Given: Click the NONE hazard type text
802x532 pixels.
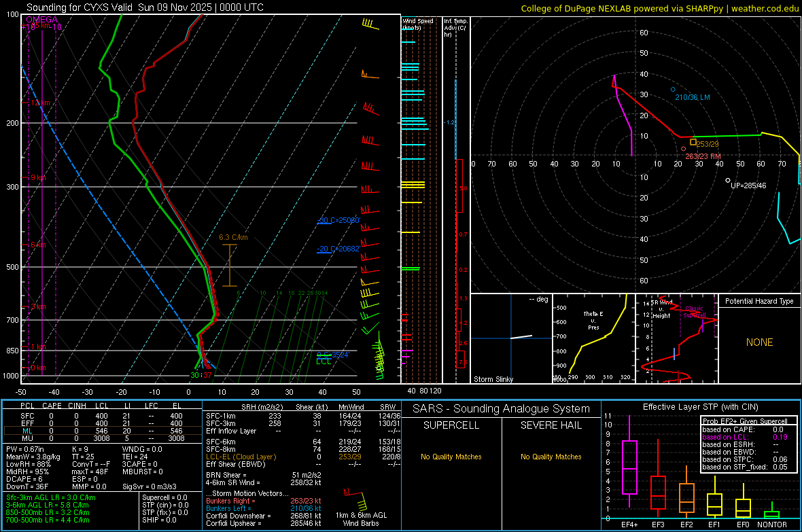Looking at the screenshot, I should (759, 342).
